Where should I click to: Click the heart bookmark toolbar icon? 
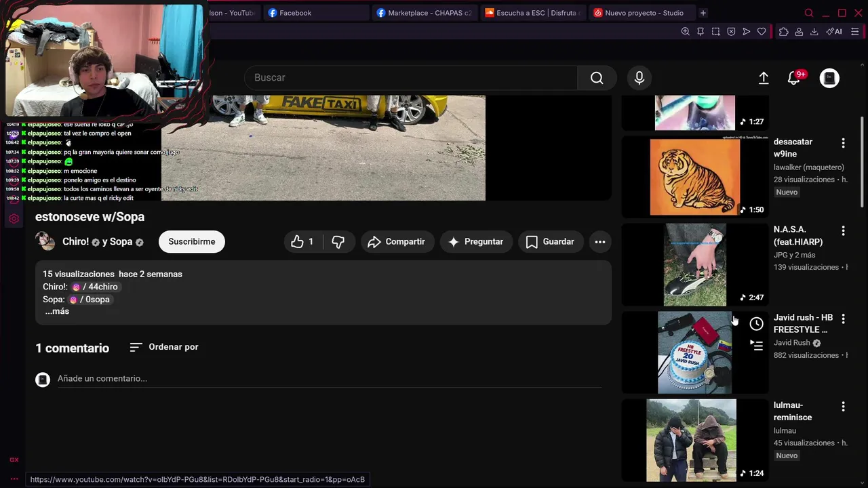762,32
